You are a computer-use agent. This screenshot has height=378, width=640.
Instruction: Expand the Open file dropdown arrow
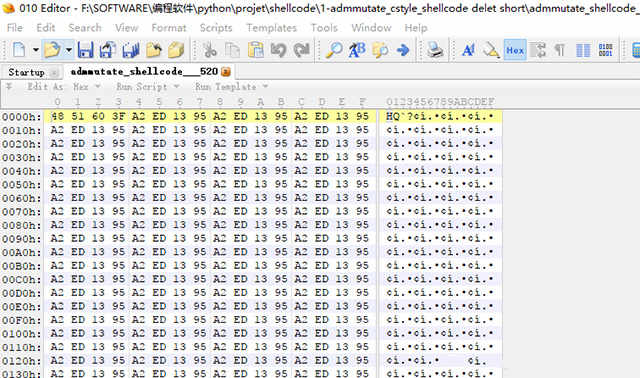(x=69, y=50)
